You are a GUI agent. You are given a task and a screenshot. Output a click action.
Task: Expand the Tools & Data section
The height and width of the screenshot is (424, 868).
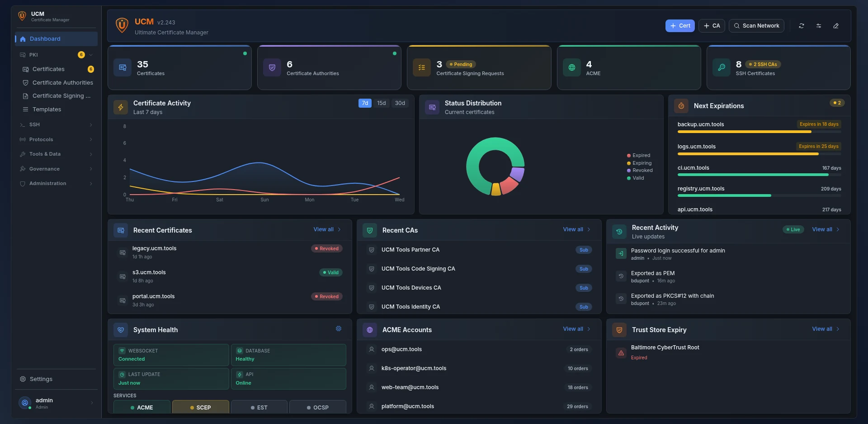coord(56,154)
